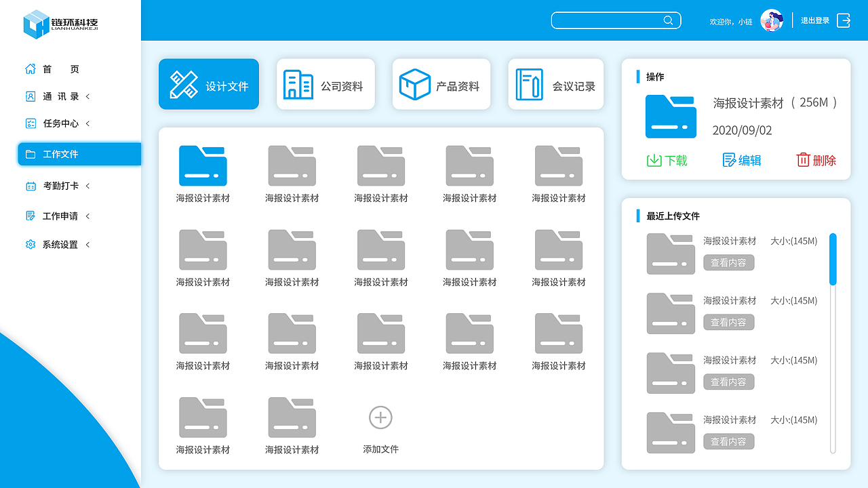Expand the 通讯录 submenu chevron
This screenshot has height=488, width=868.
87,96
